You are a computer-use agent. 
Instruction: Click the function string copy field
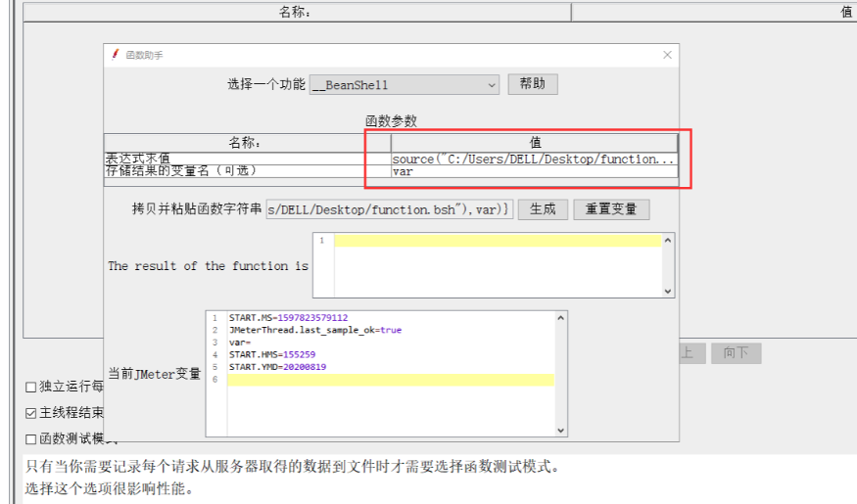click(x=390, y=209)
